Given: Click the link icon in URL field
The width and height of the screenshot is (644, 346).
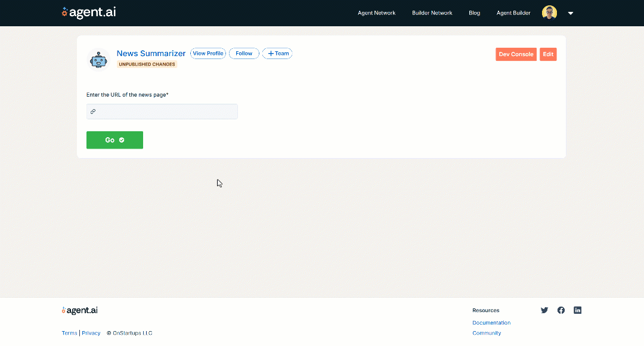Looking at the screenshot, I should coord(93,112).
